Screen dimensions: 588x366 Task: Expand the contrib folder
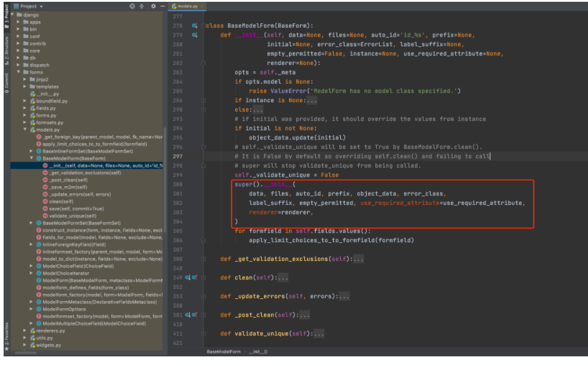tap(19, 43)
